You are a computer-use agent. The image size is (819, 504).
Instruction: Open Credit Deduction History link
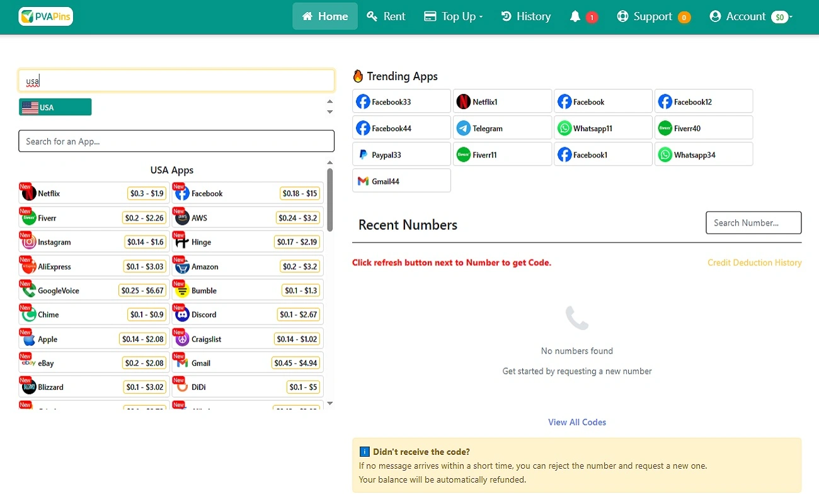tap(755, 263)
